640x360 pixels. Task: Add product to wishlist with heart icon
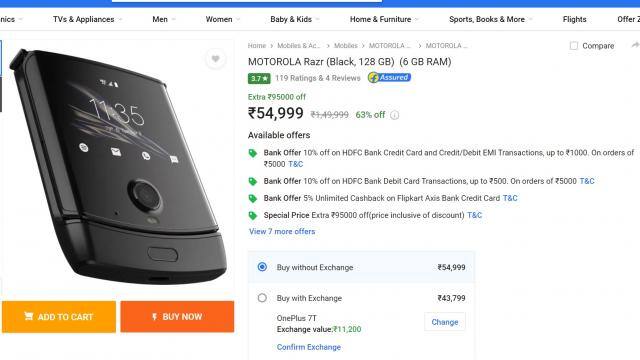pyautogui.click(x=215, y=59)
